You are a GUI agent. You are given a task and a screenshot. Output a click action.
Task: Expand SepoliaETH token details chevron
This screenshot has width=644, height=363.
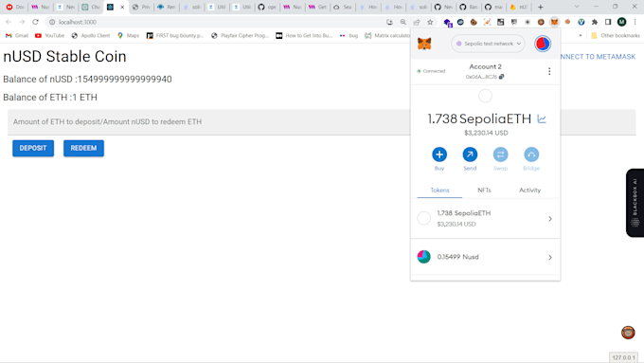click(550, 219)
